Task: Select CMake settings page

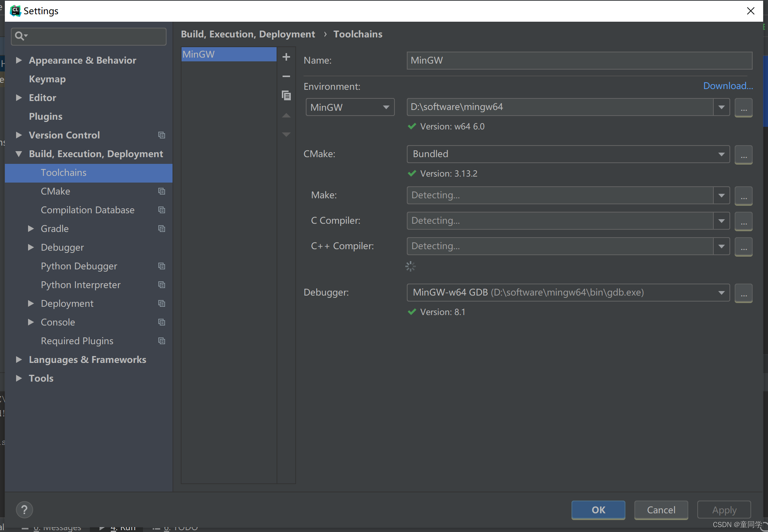Action: click(55, 191)
